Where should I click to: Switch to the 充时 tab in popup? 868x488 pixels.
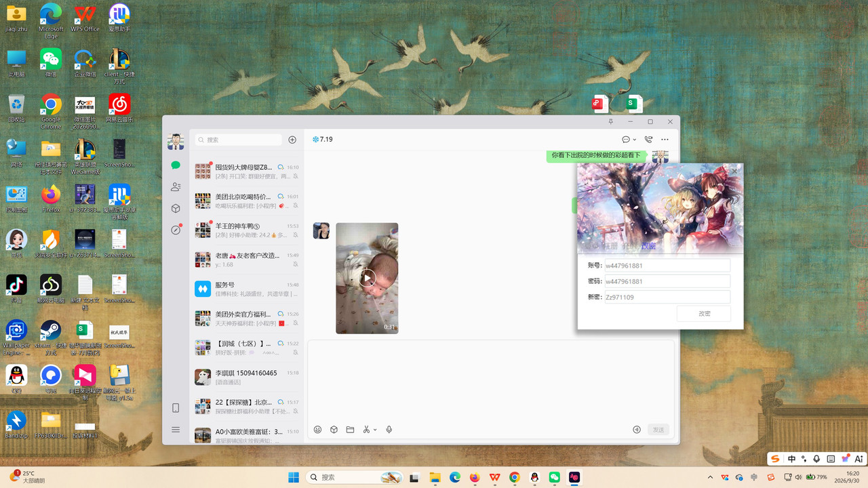click(x=631, y=246)
